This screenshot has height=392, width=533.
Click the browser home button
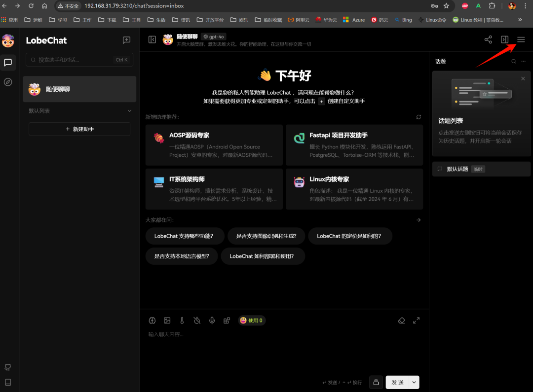[x=44, y=6]
